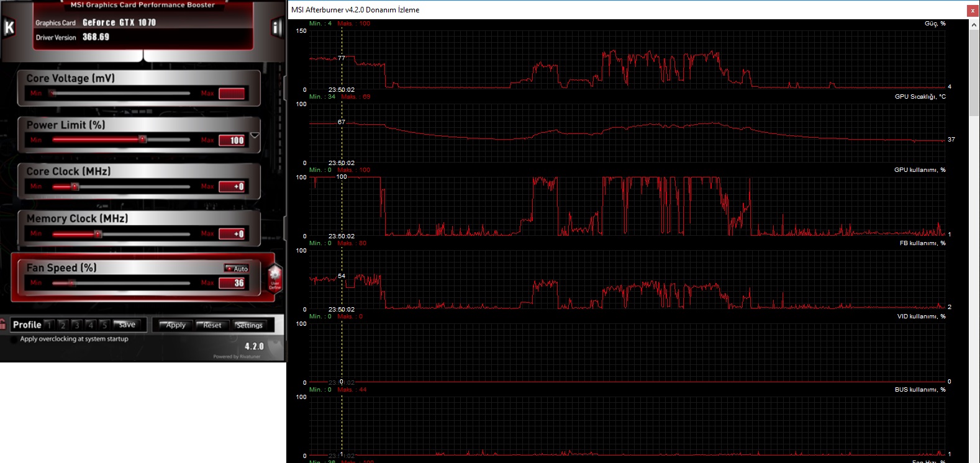This screenshot has height=463, width=980.
Task: Apply the overclocking settings
Action: pos(175,325)
